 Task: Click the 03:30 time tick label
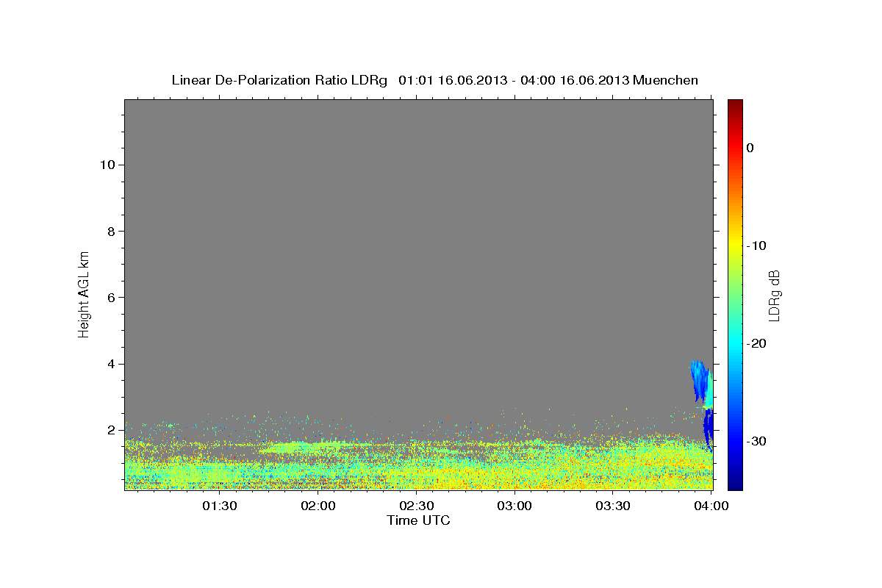(613, 506)
